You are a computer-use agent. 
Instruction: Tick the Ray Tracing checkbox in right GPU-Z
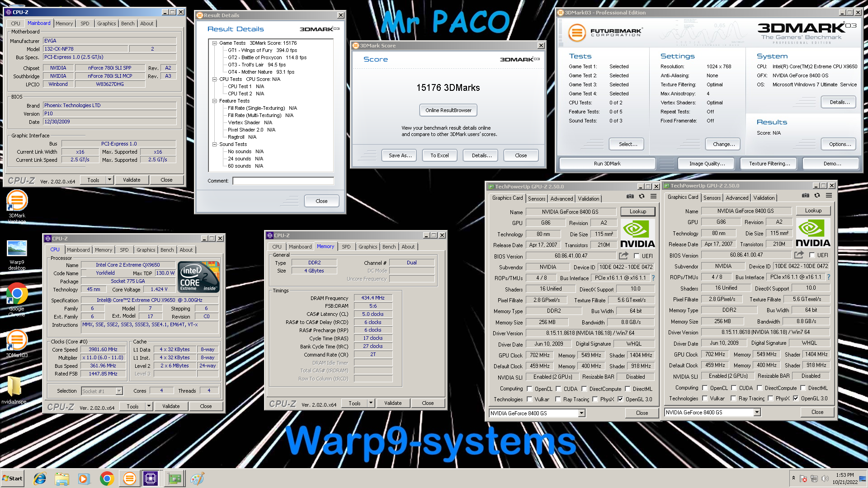[x=734, y=399]
